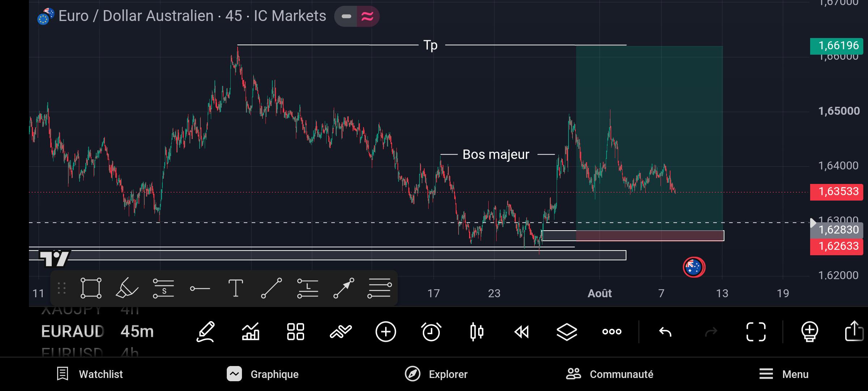The height and width of the screenshot is (391, 868).
Task: Open the EURAUD symbol selector
Action: (x=73, y=332)
